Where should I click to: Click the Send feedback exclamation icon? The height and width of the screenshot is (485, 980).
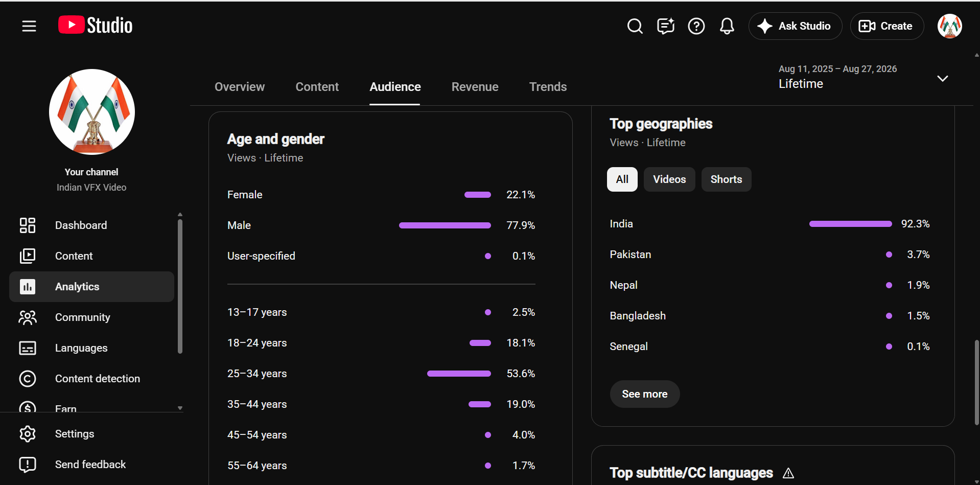pos(28,465)
